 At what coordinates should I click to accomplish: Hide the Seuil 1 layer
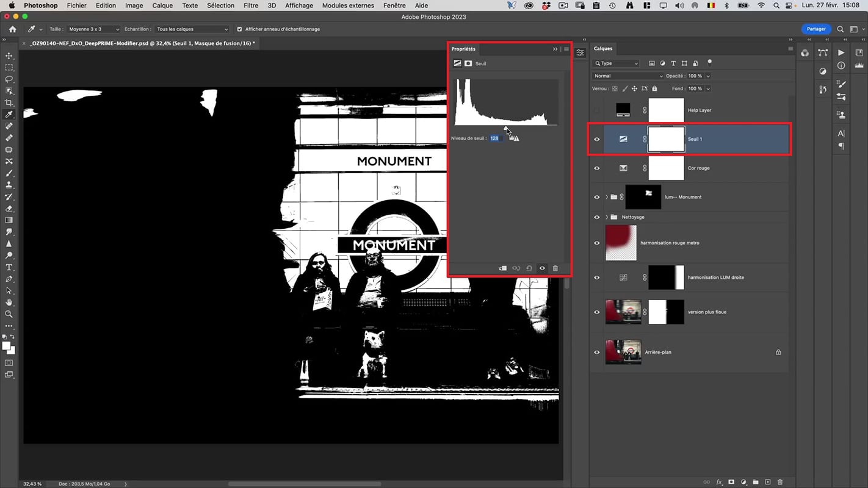pos(597,139)
